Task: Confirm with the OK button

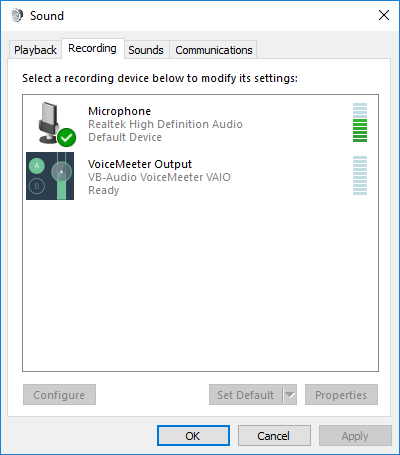Action: [x=193, y=436]
